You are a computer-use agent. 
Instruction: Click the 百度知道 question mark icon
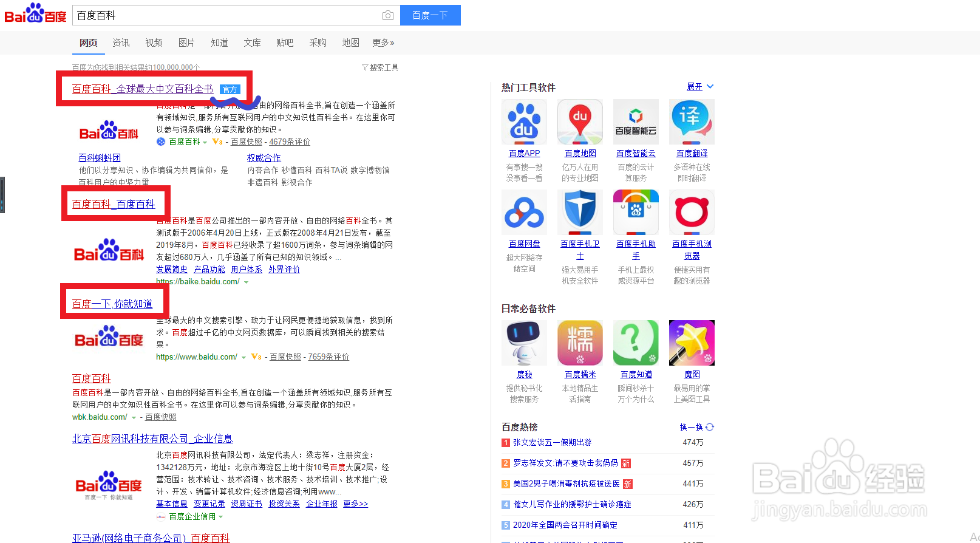pos(636,343)
